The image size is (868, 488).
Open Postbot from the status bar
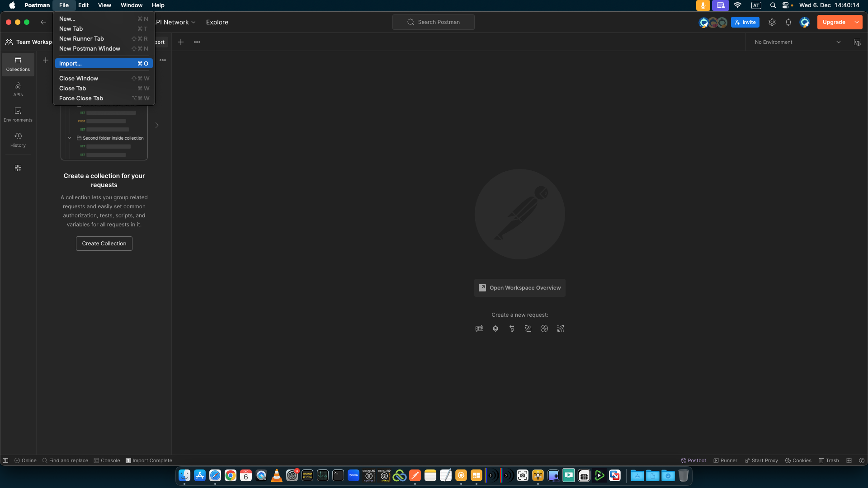pyautogui.click(x=693, y=460)
